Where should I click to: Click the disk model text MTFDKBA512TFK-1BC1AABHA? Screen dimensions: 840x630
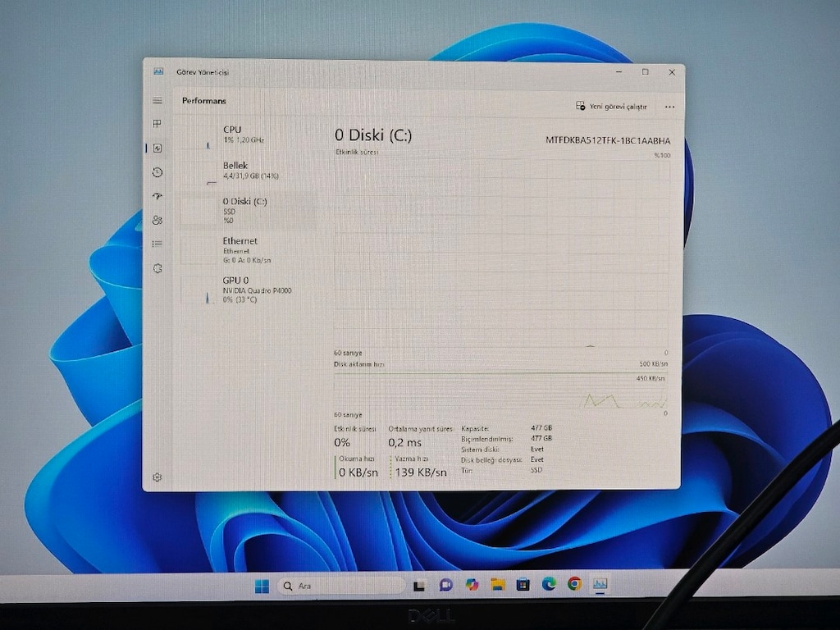(x=608, y=140)
